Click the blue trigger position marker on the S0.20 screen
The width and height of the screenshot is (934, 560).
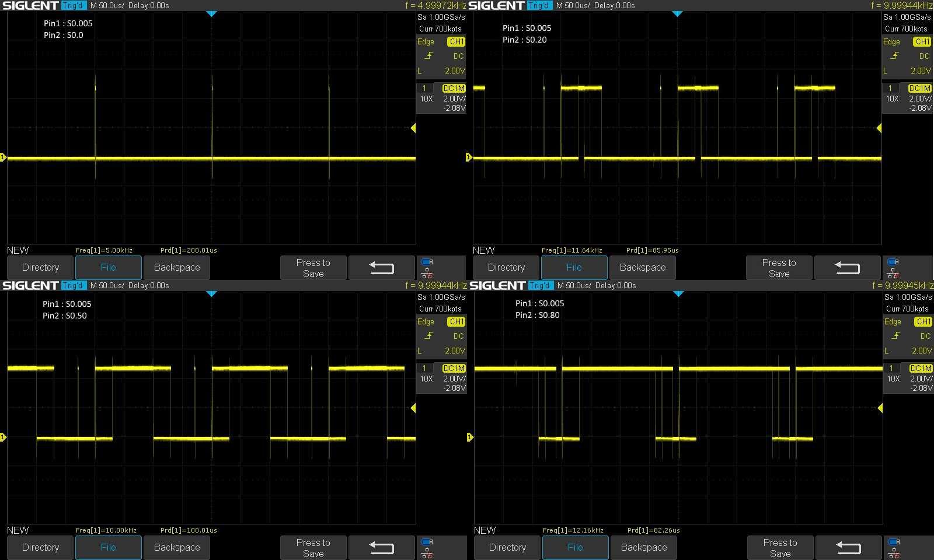(x=678, y=13)
